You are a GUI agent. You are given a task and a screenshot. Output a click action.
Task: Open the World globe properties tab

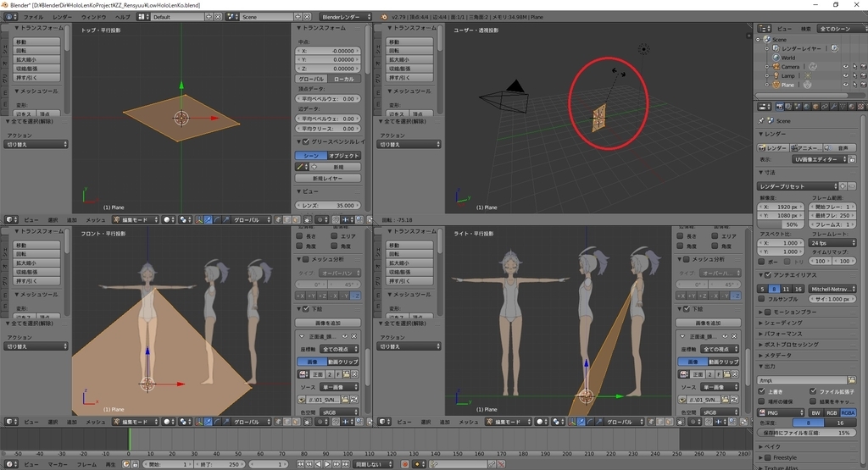click(807, 107)
